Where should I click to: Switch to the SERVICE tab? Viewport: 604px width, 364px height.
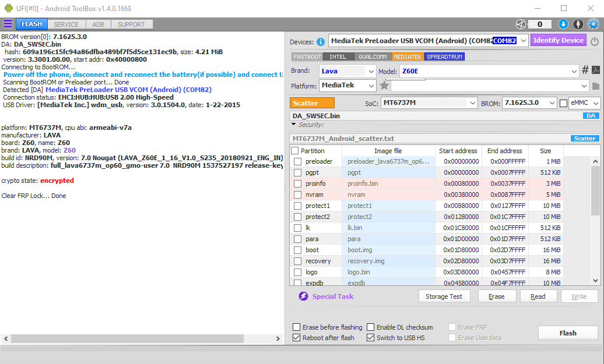click(66, 24)
